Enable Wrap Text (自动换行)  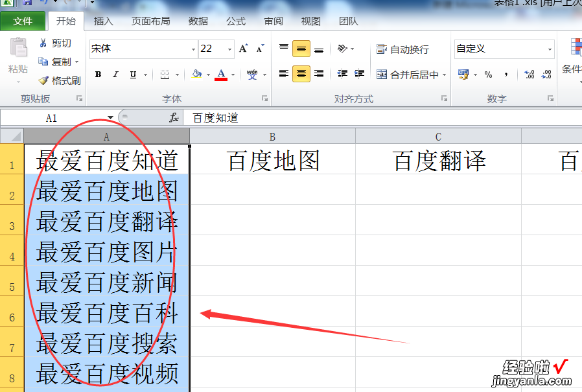(402, 49)
